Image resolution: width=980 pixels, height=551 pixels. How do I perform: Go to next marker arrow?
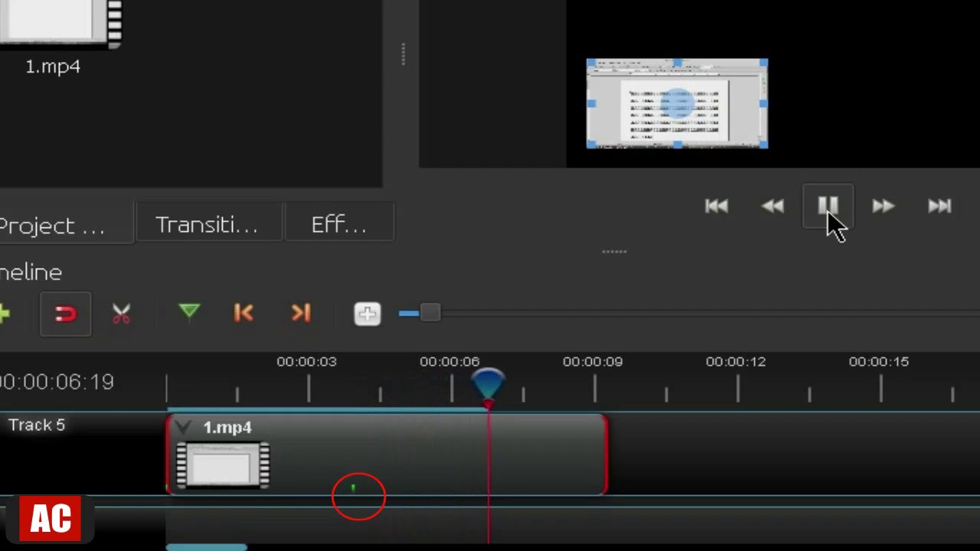click(301, 313)
